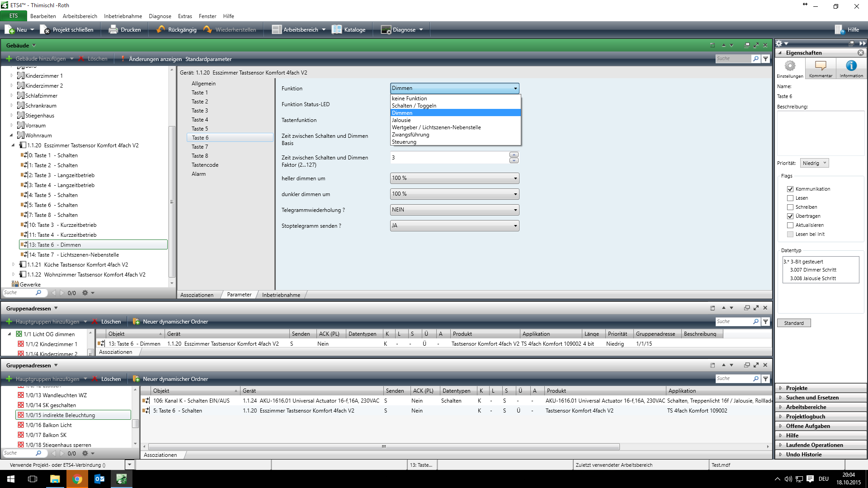Click the Einstellungen gear icon
The height and width of the screenshot is (488, 868).
(x=790, y=66)
